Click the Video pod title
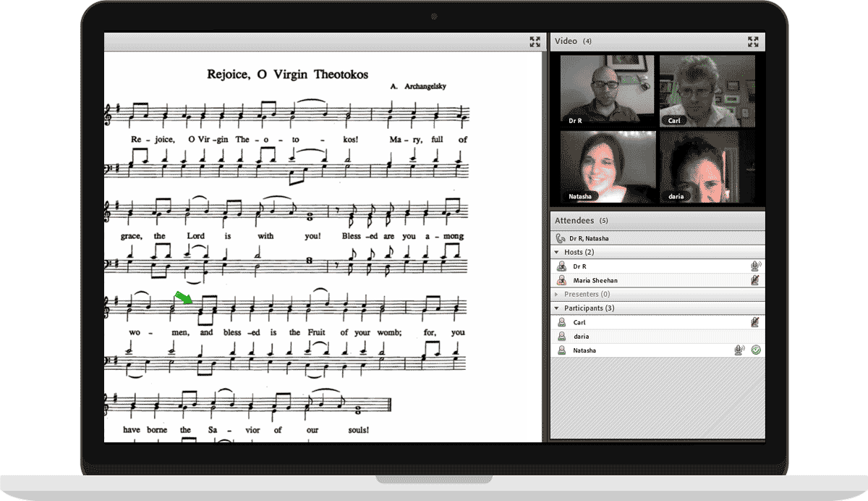The width and height of the screenshot is (868, 501). coord(566,41)
